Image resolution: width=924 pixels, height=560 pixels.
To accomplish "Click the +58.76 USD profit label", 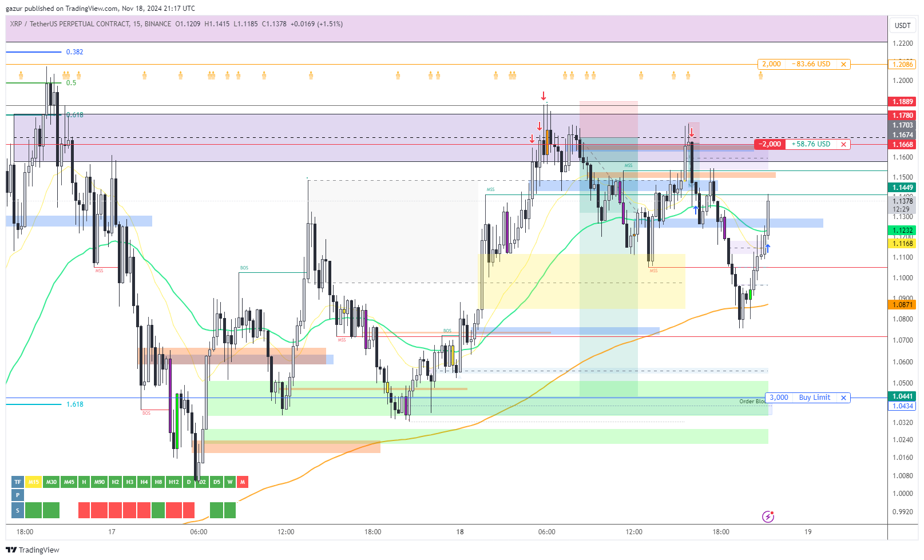I will pyautogui.click(x=811, y=144).
